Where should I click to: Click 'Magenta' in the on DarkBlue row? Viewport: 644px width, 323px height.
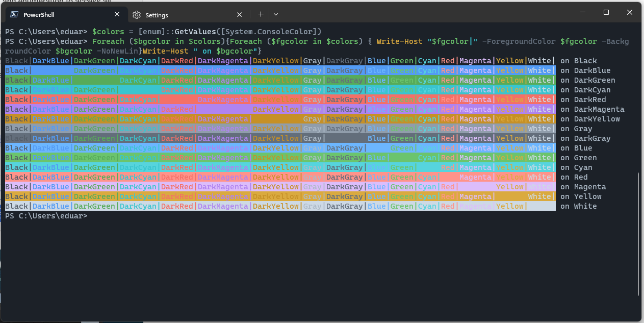[475, 70]
